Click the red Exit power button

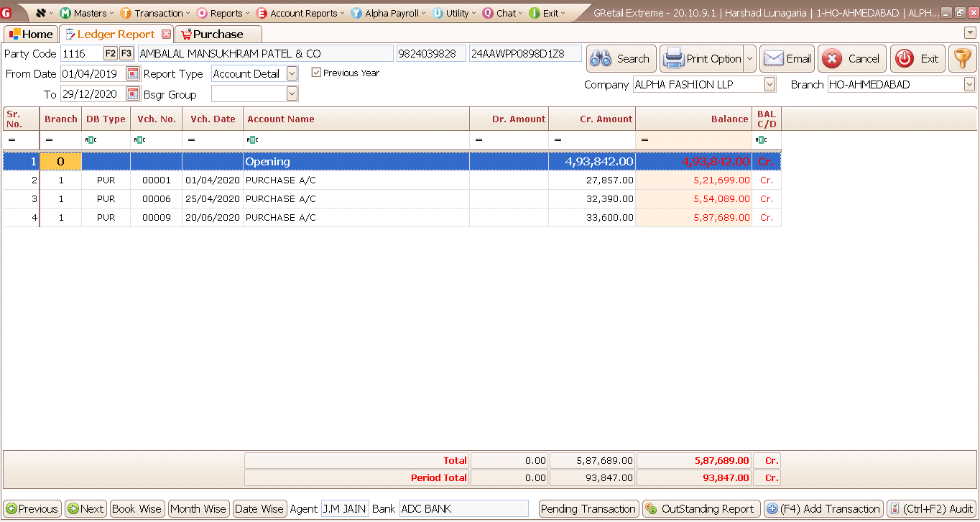click(917, 59)
